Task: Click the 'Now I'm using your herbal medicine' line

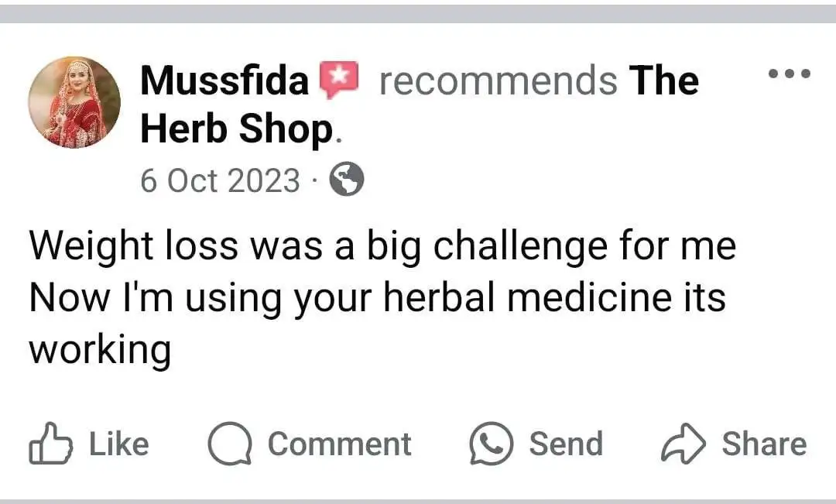Action: (x=377, y=298)
